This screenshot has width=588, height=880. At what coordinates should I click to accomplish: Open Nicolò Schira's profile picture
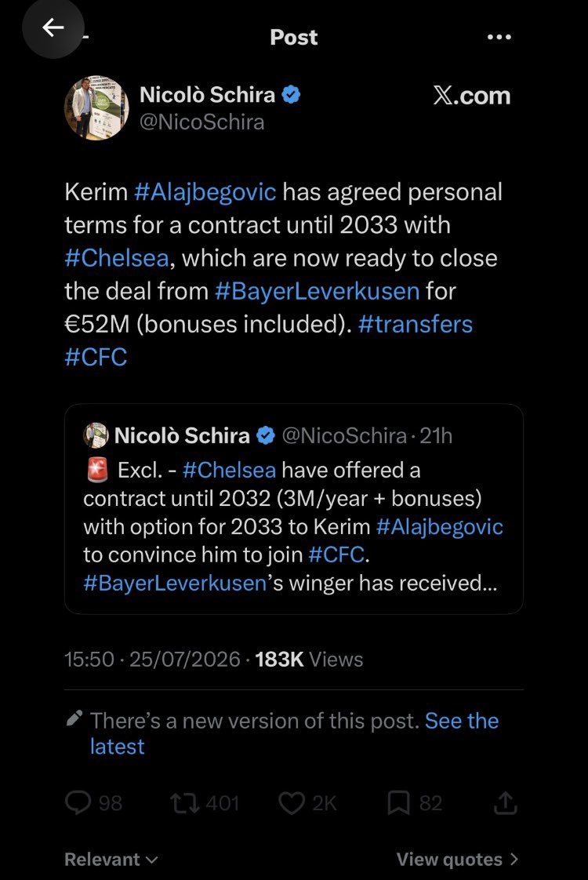click(96, 107)
